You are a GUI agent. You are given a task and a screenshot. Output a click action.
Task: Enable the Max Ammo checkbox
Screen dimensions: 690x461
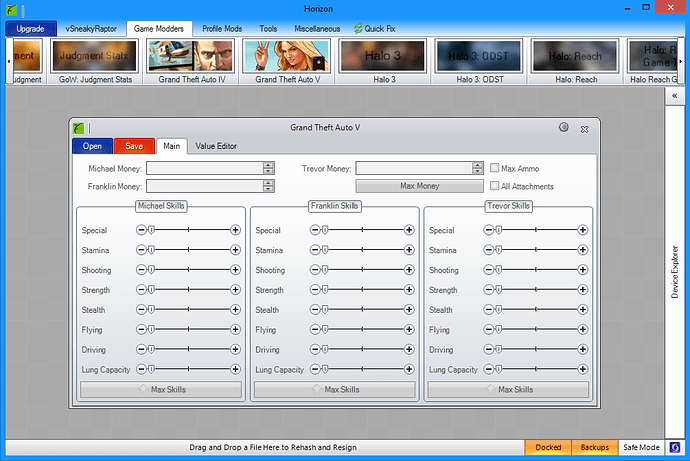pyautogui.click(x=495, y=168)
